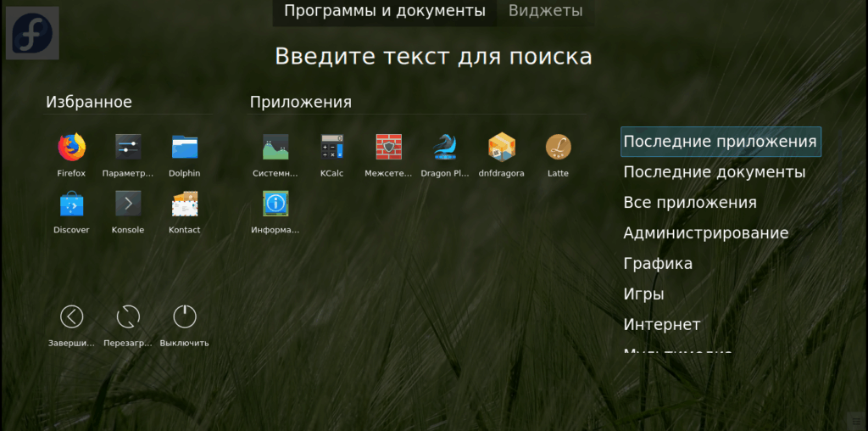Viewport: 868px width, 431px height.
Task: Open the dnfdragora package manager
Action: [502, 148]
